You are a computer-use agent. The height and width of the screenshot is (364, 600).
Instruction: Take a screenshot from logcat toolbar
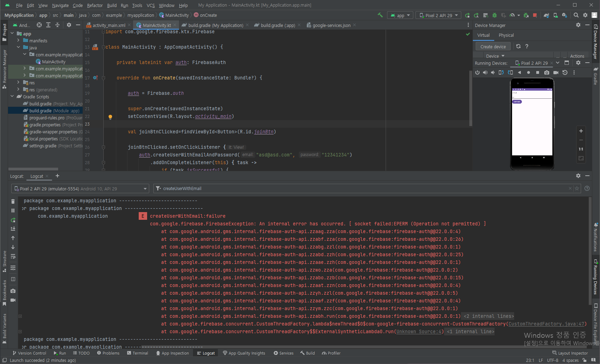(13, 291)
